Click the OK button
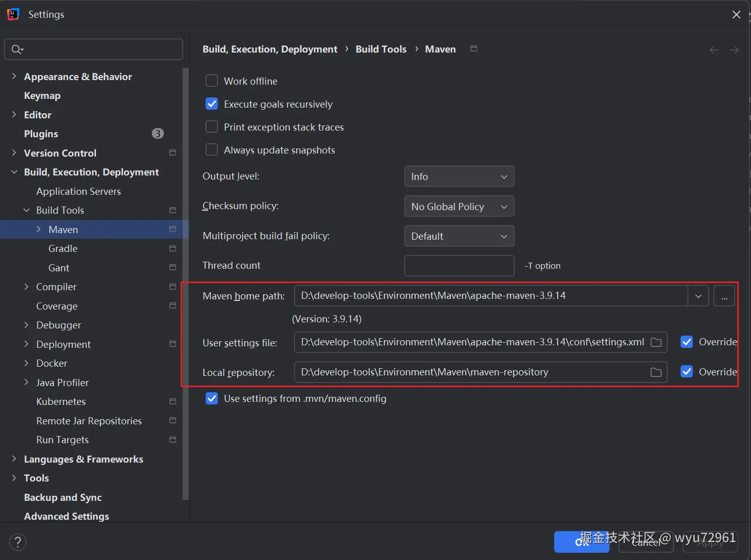 click(582, 542)
